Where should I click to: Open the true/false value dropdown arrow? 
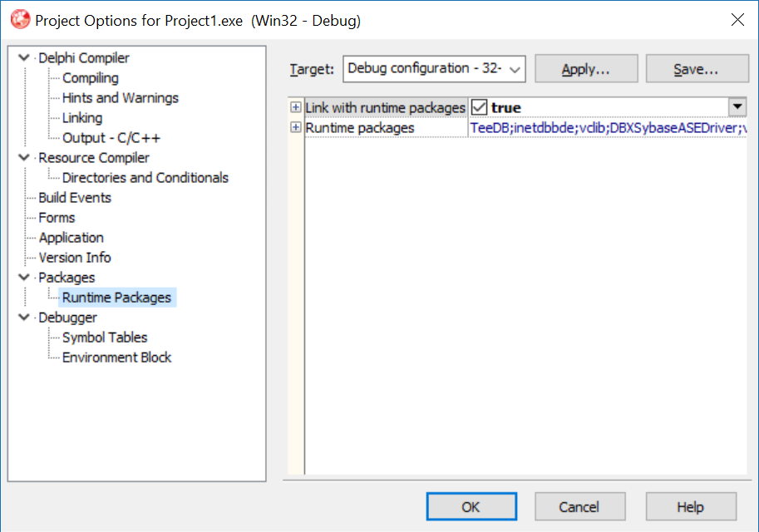point(737,107)
